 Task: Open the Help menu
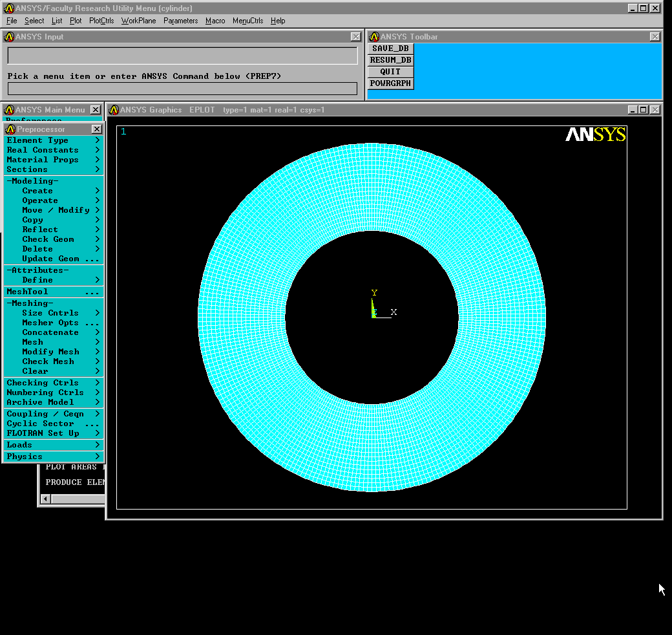tap(278, 21)
